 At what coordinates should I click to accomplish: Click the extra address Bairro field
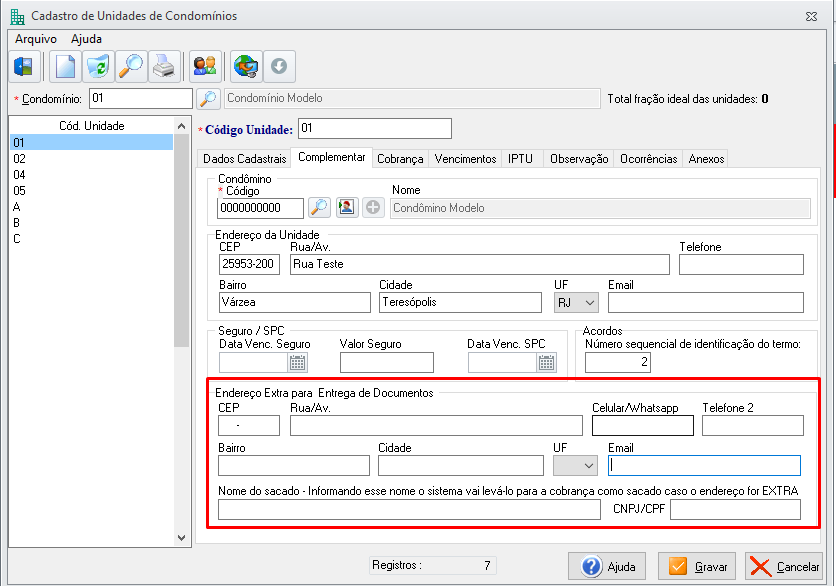pyautogui.click(x=294, y=465)
